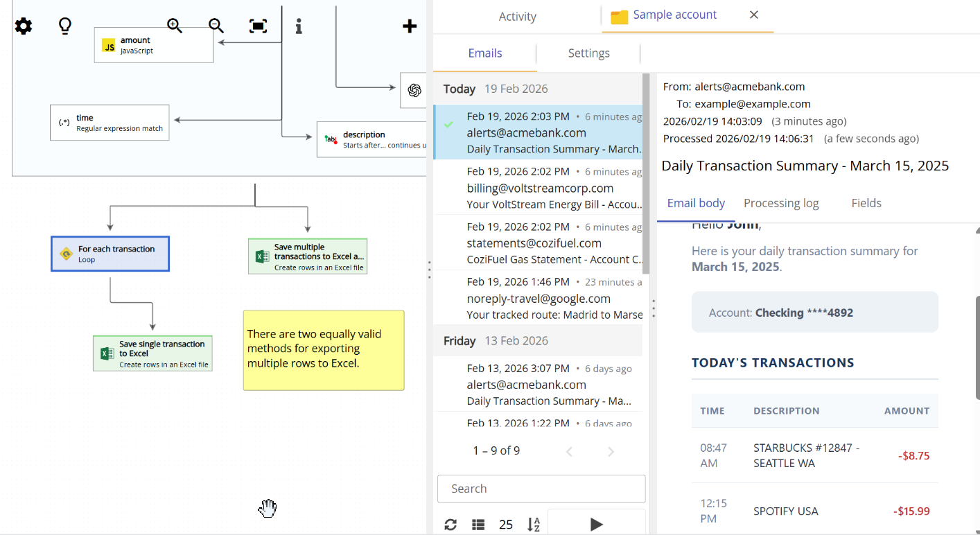Open the workflow settings gear icon

pos(23,26)
